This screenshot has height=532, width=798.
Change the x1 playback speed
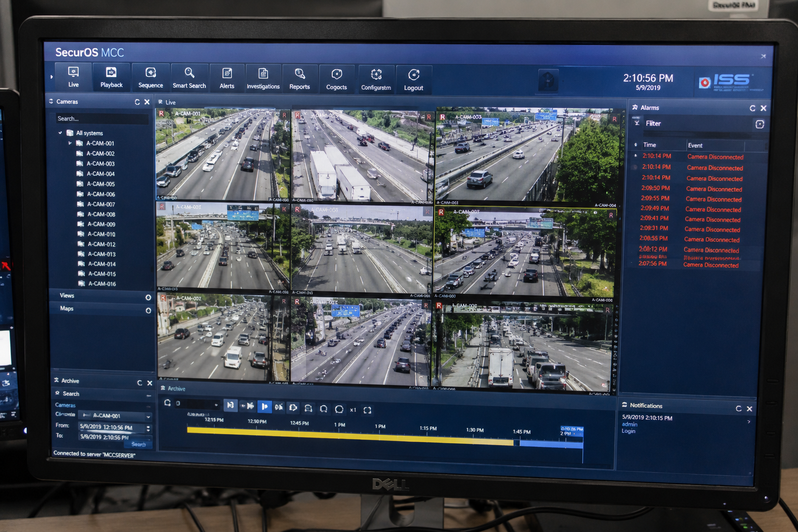353,410
